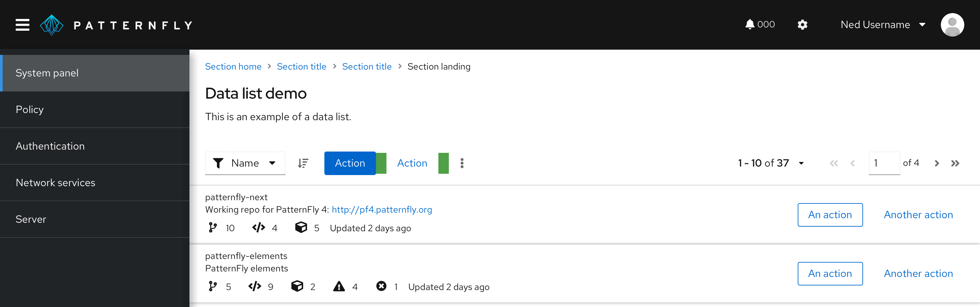Open the hamburger navigation menu
Image resolution: width=980 pixels, height=307 pixels.
click(23, 25)
